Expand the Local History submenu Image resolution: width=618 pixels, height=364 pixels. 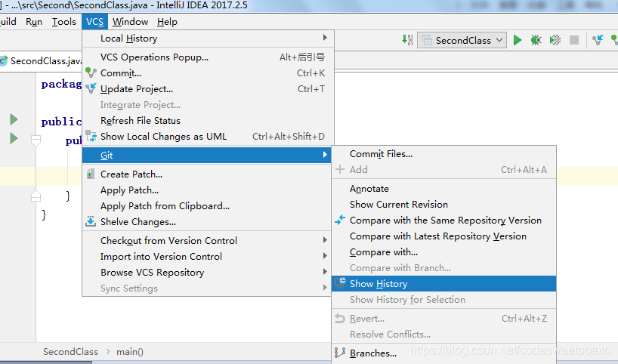point(325,38)
